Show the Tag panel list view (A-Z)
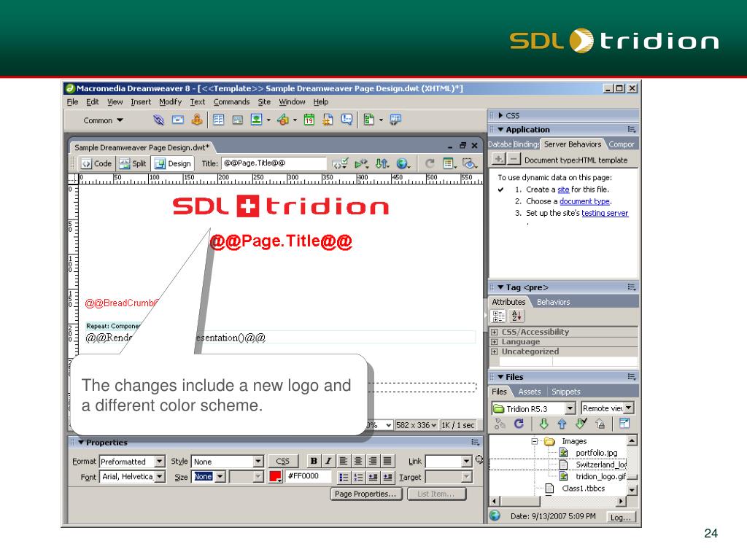The width and height of the screenshot is (747, 560). click(x=517, y=316)
